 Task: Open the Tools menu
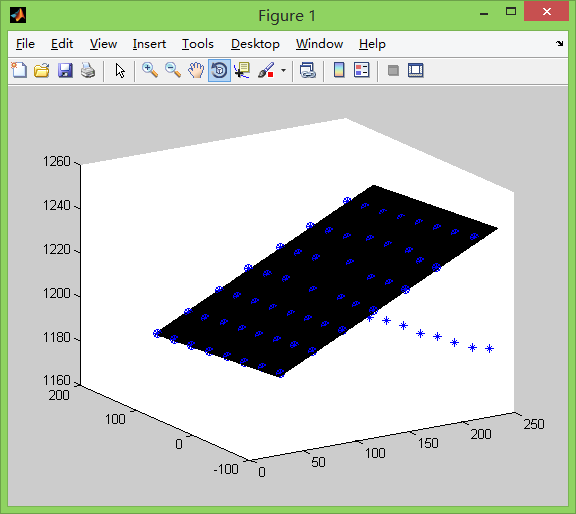tap(198, 44)
